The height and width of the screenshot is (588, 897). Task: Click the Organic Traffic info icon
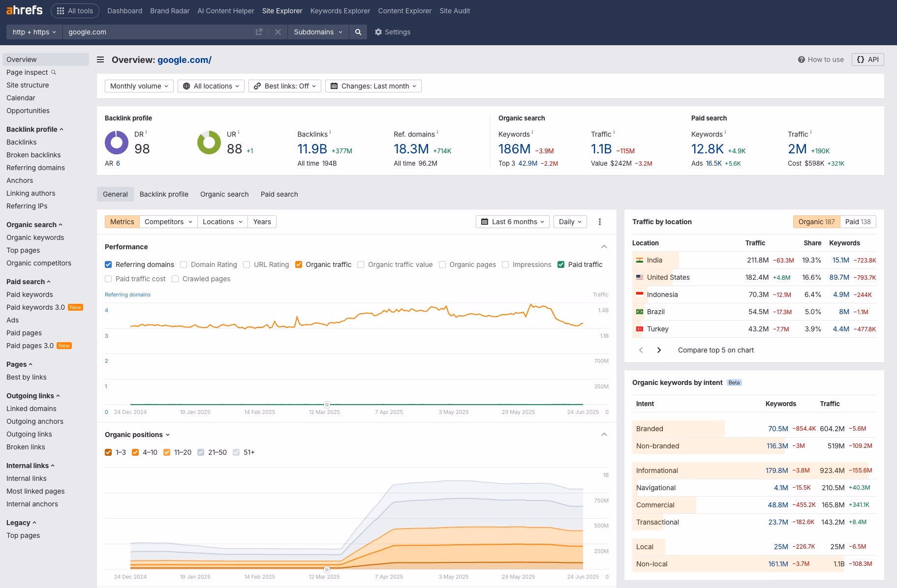pyautogui.click(x=614, y=132)
